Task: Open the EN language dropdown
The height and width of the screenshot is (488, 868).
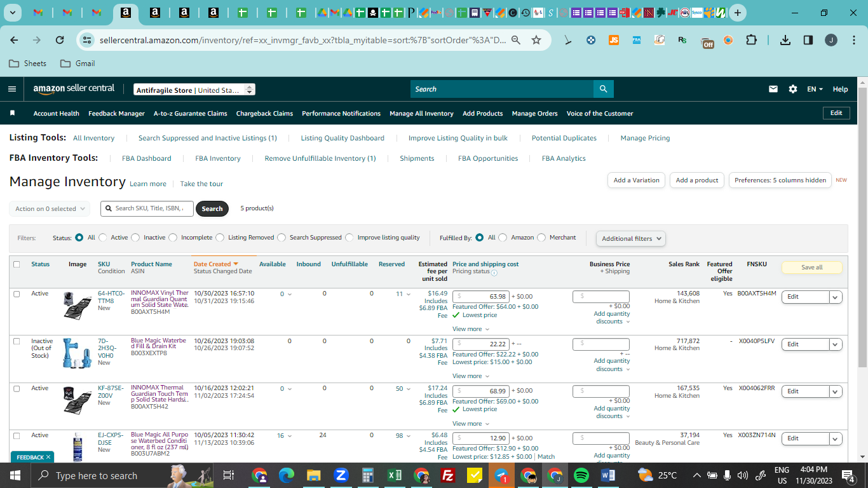Action: (x=815, y=89)
